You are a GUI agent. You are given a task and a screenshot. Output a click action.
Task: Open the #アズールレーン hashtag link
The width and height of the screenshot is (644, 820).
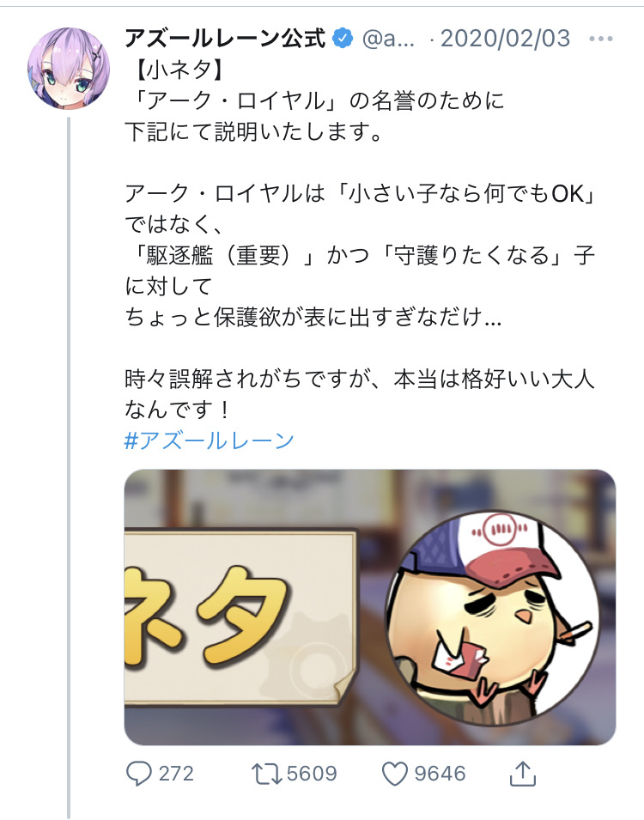(210, 440)
